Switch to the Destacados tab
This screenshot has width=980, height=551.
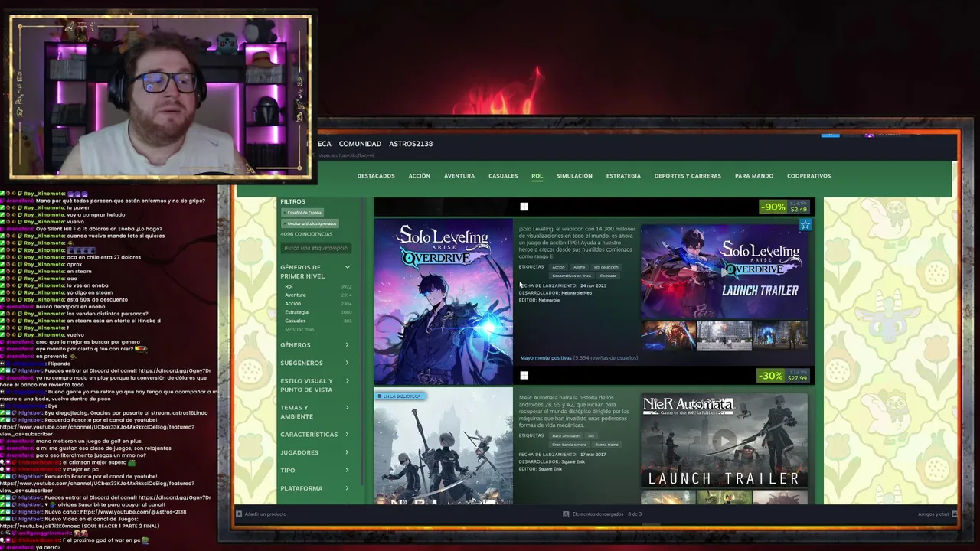[x=376, y=176]
